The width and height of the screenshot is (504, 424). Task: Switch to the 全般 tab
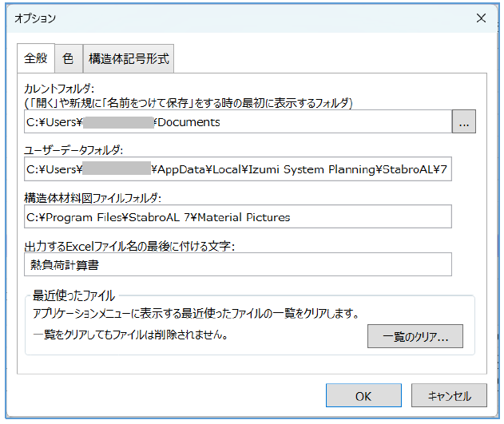click(36, 58)
